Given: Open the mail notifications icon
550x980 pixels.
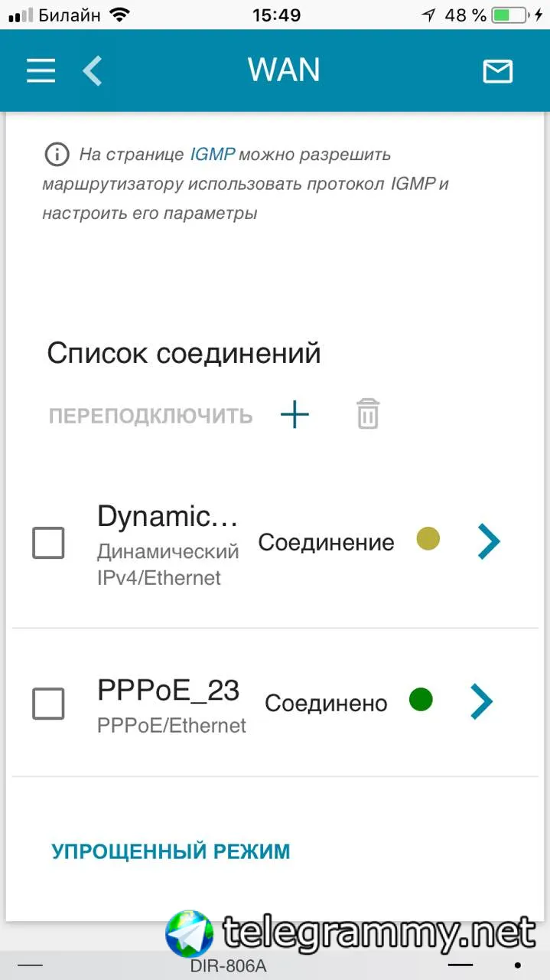Looking at the screenshot, I should coord(497,71).
